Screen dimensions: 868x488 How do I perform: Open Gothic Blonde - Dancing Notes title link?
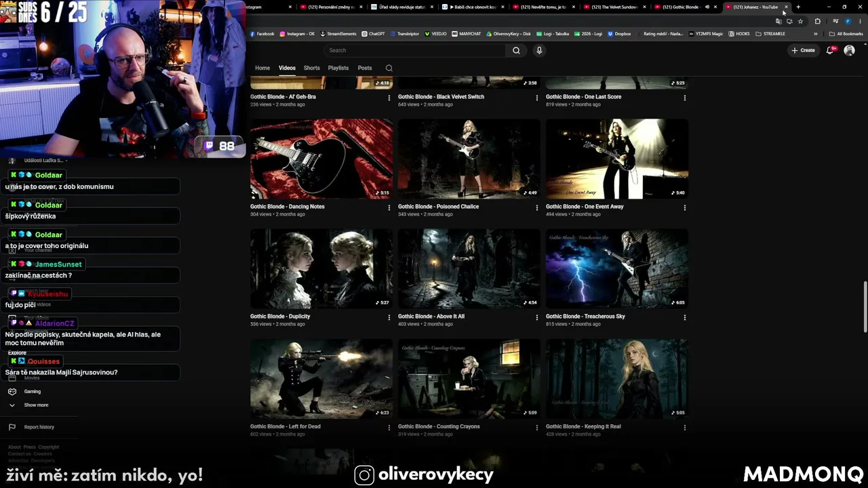pos(288,207)
